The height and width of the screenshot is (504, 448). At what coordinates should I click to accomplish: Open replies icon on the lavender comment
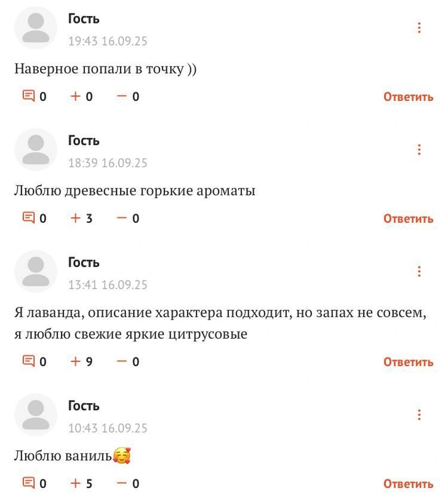click(x=28, y=362)
